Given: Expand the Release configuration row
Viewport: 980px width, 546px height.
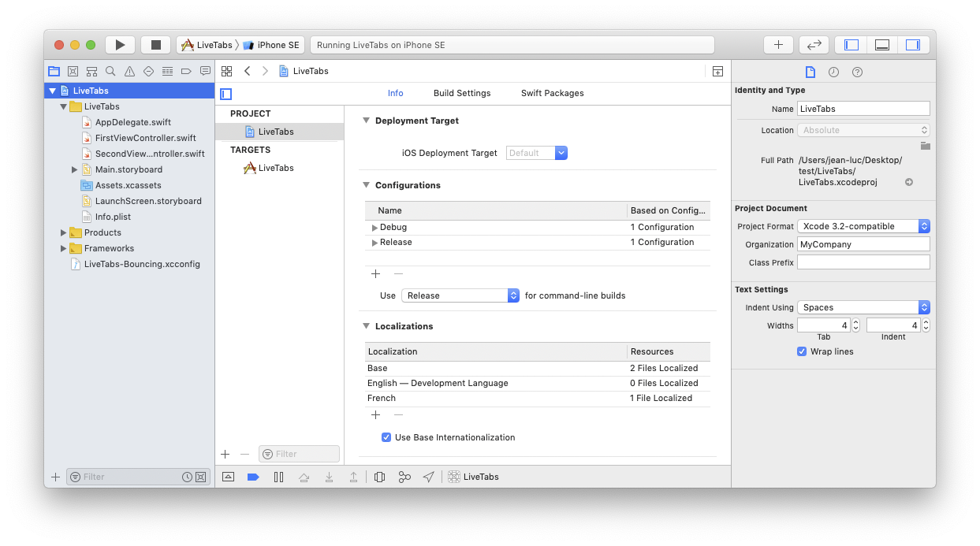Looking at the screenshot, I should pyautogui.click(x=375, y=242).
